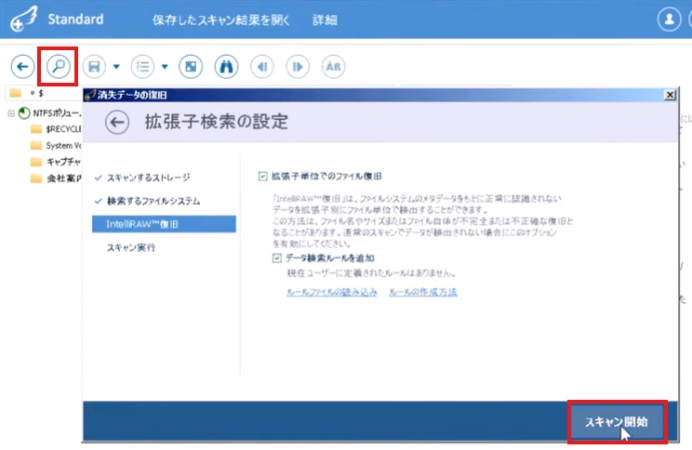This screenshot has height=450, width=692.
Task: Select the スキャン実行 step
Action: 131,248
